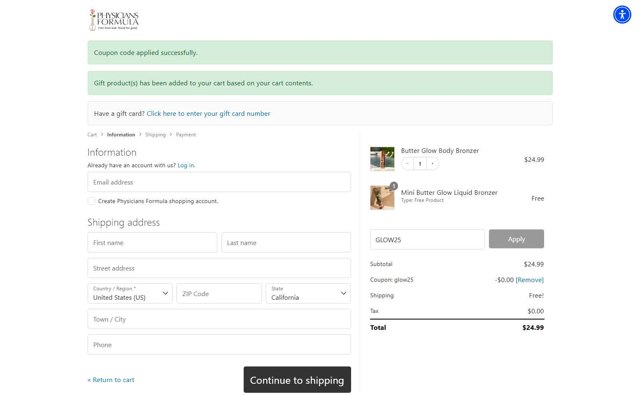This screenshot has width=640, height=395.
Task: Click the Total amount $24.99 in bold
Action: pos(533,328)
